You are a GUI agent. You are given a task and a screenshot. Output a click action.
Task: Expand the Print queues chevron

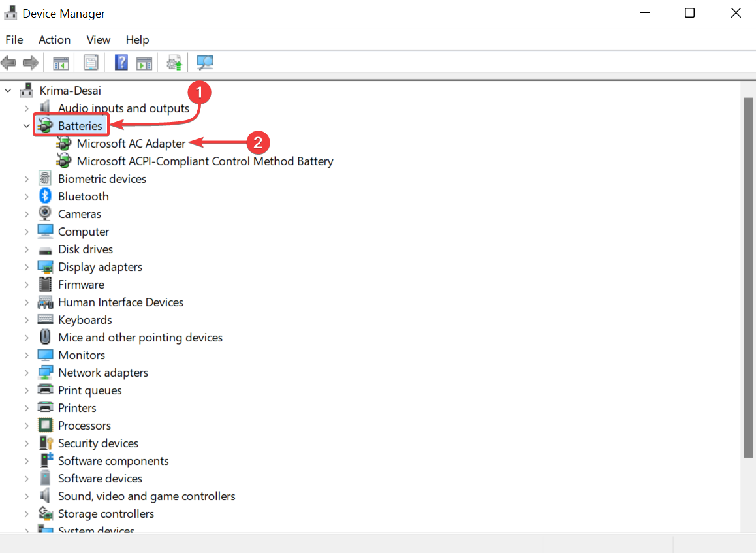tap(27, 390)
